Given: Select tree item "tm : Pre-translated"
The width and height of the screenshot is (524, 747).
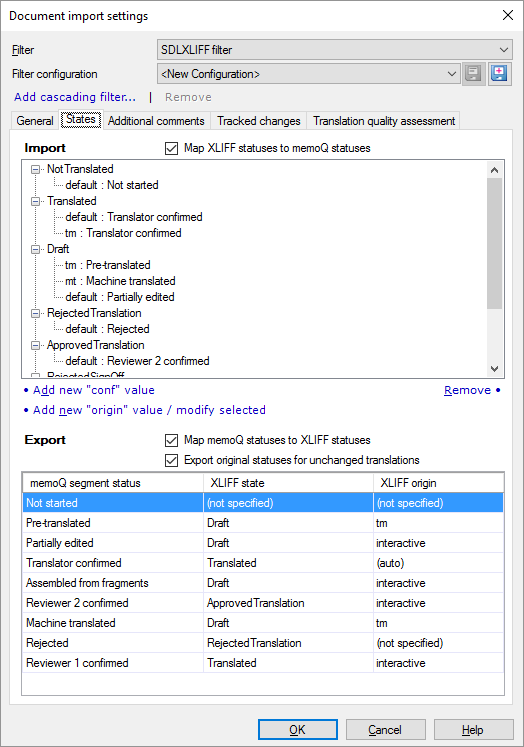Looking at the screenshot, I should click(x=108, y=265).
